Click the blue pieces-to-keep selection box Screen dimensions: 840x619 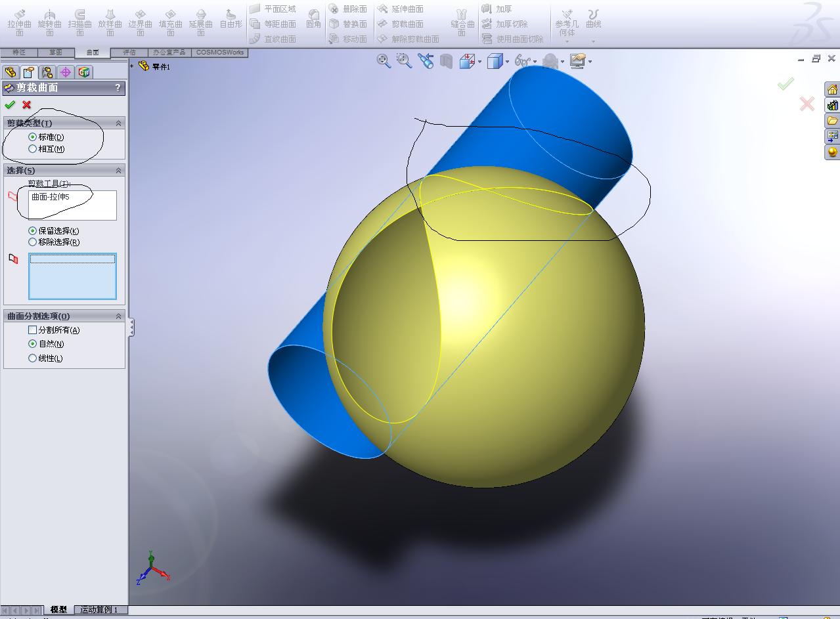(72, 276)
